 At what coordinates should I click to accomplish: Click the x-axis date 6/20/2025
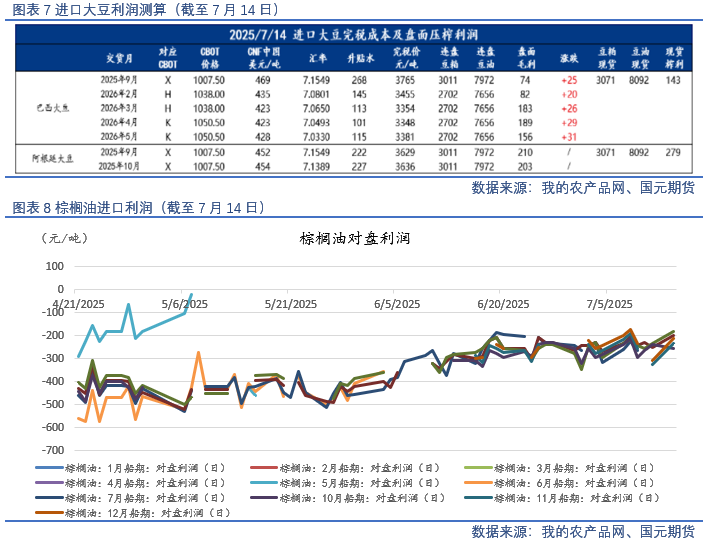click(503, 304)
